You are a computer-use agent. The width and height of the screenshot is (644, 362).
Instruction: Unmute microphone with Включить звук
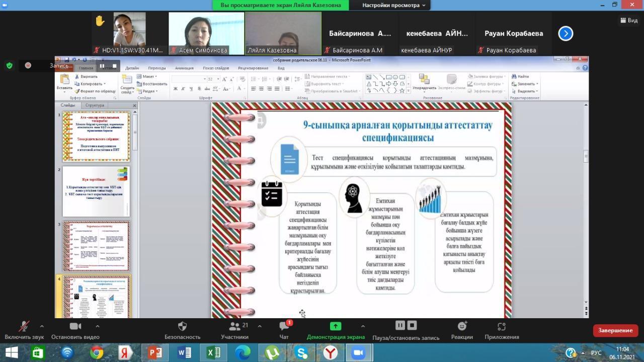tap(24, 330)
